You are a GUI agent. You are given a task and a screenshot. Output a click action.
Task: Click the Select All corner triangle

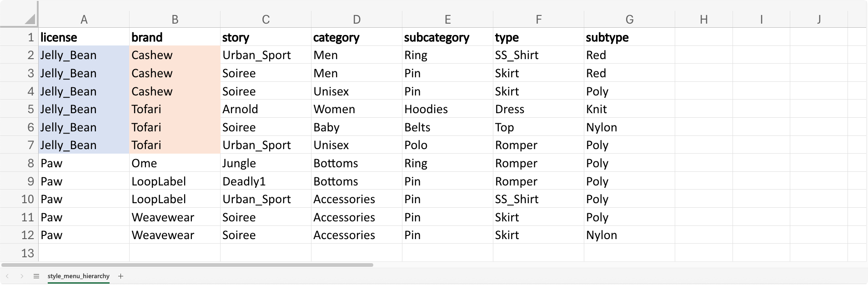point(30,19)
